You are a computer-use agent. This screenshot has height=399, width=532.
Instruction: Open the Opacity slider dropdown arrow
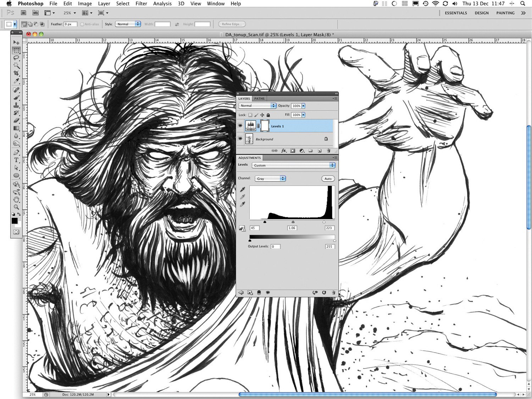[x=303, y=106]
